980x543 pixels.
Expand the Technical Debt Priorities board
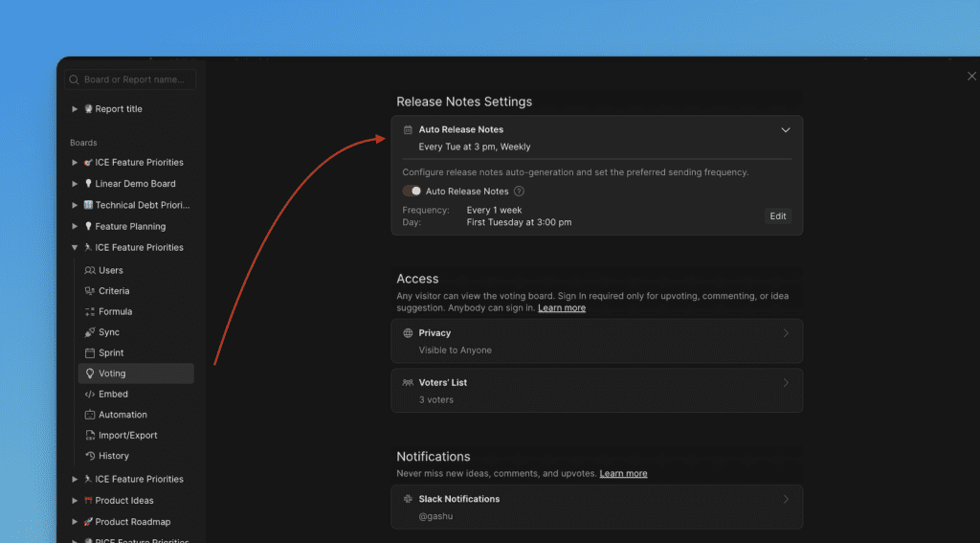(x=75, y=205)
